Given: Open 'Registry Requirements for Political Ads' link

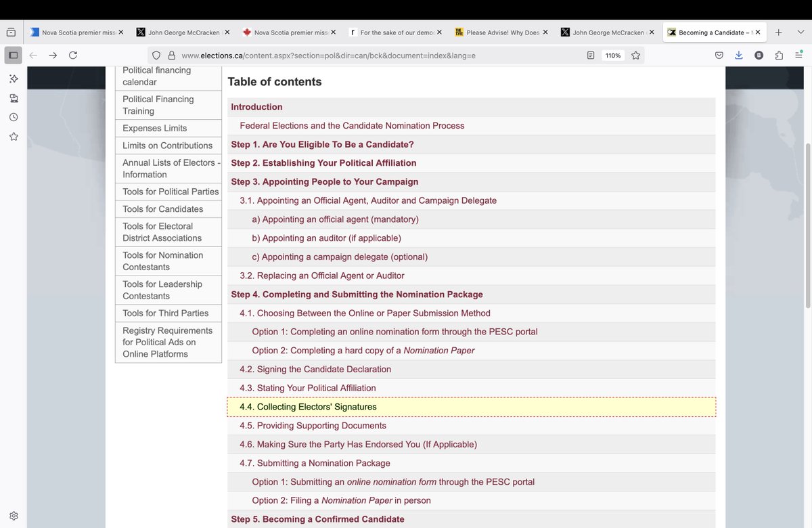Looking at the screenshot, I should (x=167, y=343).
